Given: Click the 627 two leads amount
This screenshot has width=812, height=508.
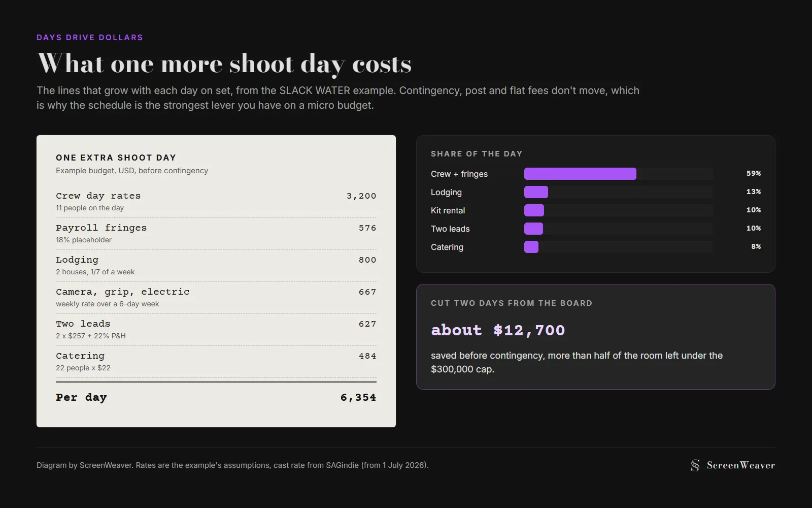Looking at the screenshot, I should pyautogui.click(x=367, y=324).
